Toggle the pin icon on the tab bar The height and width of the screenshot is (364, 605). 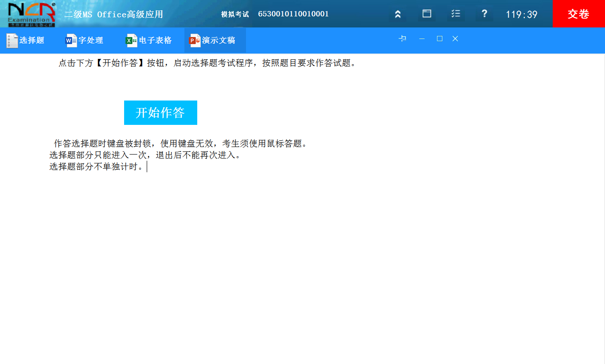tap(402, 39)
